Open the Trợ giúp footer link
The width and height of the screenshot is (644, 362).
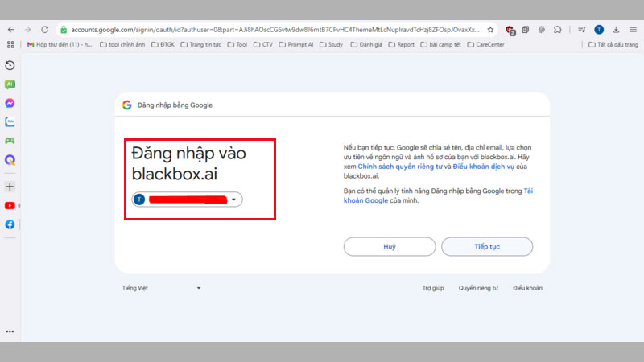[x=433, y=288]
